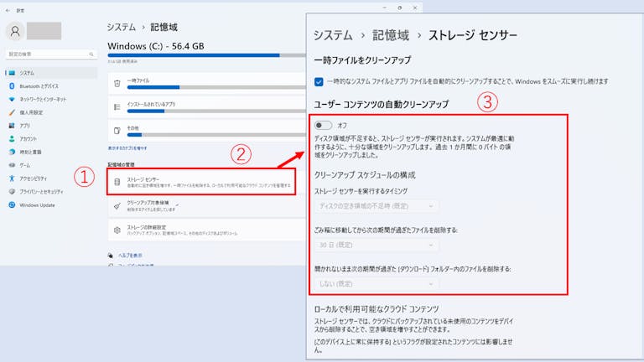Open 時刻と言語 via its globe icon
Screen dimensions: 644x362
[12, 152]
